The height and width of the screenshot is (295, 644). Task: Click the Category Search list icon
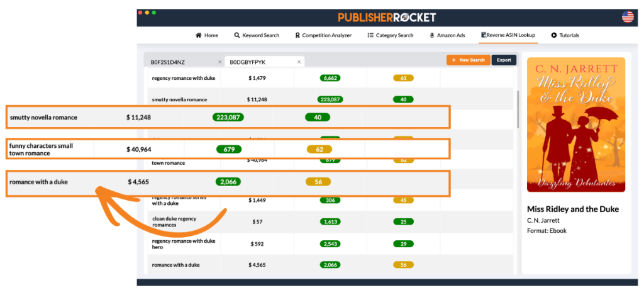[x=370, y=35]
